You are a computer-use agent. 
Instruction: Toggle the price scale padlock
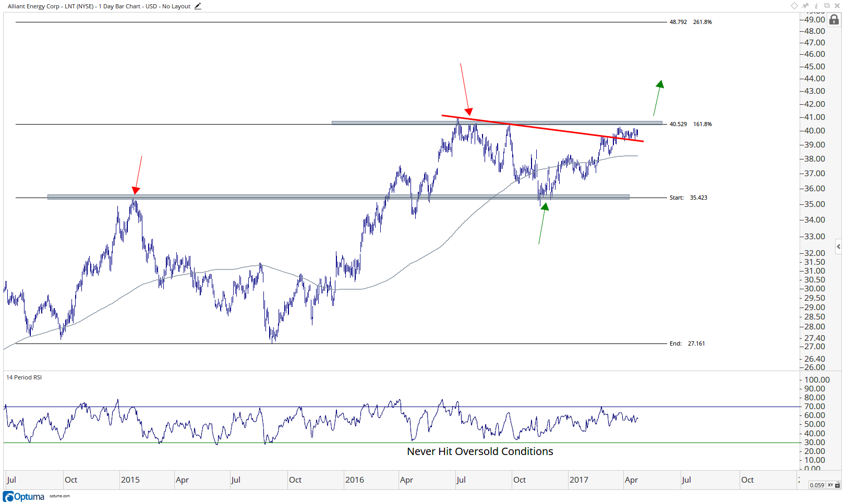pyautogui.click(x=835, y=20)
